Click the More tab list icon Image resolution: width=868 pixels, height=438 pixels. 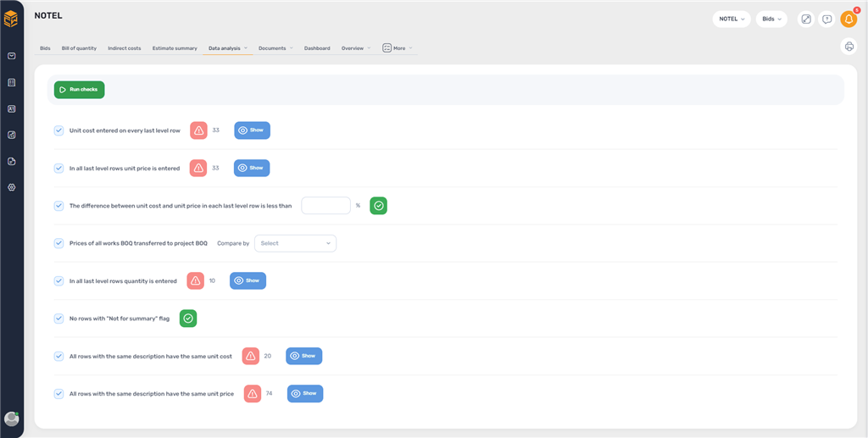coord(387,48)
